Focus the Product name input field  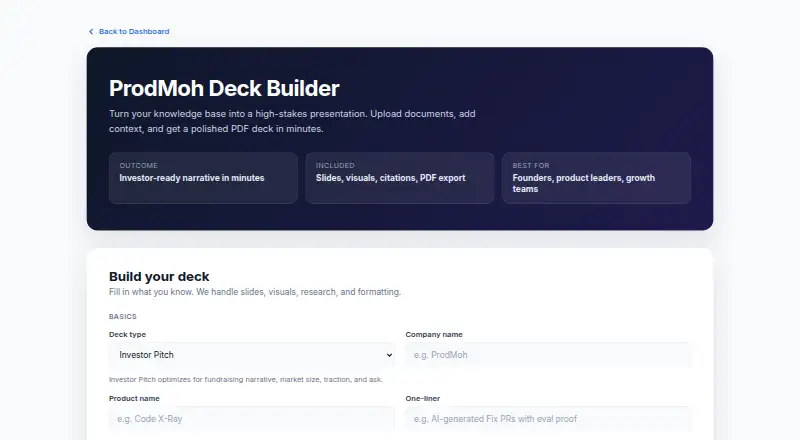click(252, 419)
